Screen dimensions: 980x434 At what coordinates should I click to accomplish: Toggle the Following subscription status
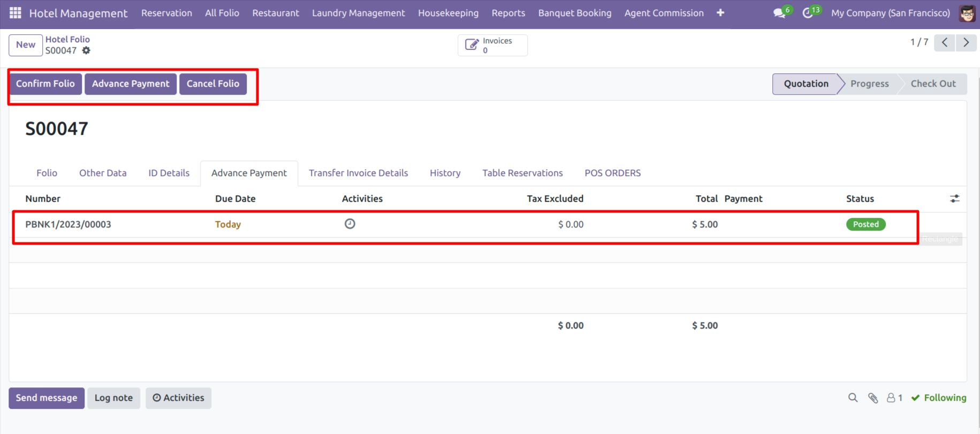[939, 398]
